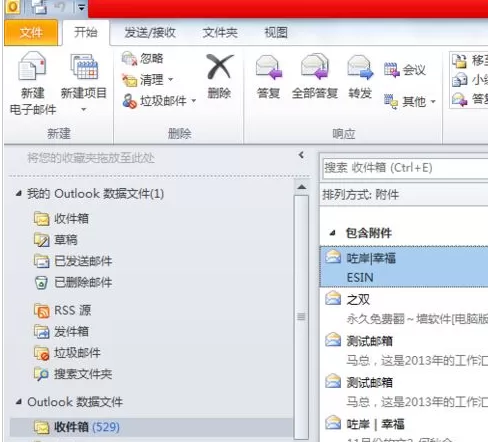The height and width of the screenshot is (442, 488).
Task: Click the Outlook application icon in title bar
Action: pyautogui.click(x=13, y=7)
